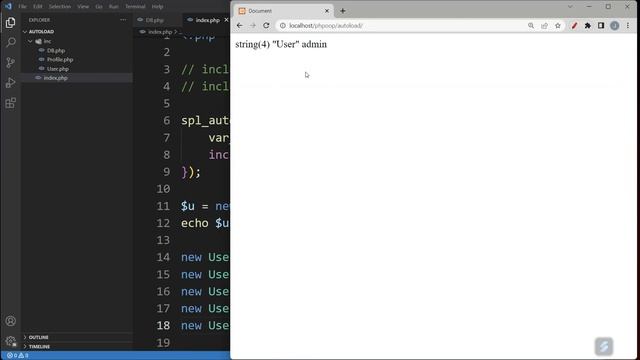Screen dimensions: 640x360
Task: Click the EXPLORER panel title
Action: pyautogui.click(x=39, y=20)
